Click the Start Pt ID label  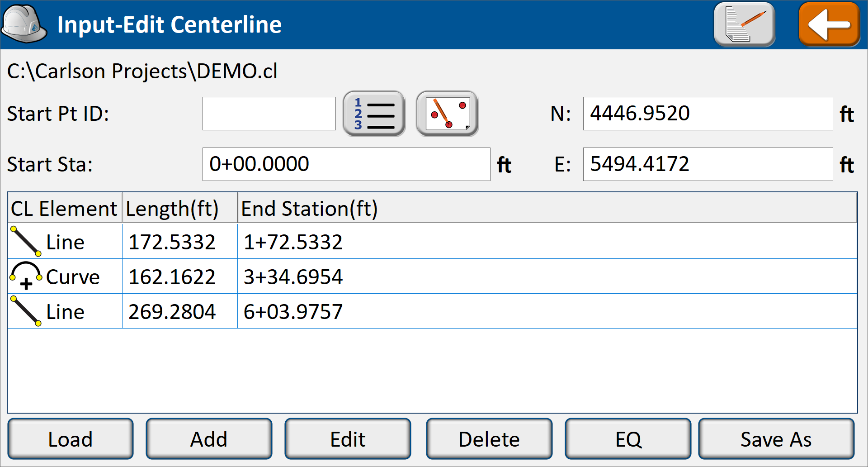(58, 114)
